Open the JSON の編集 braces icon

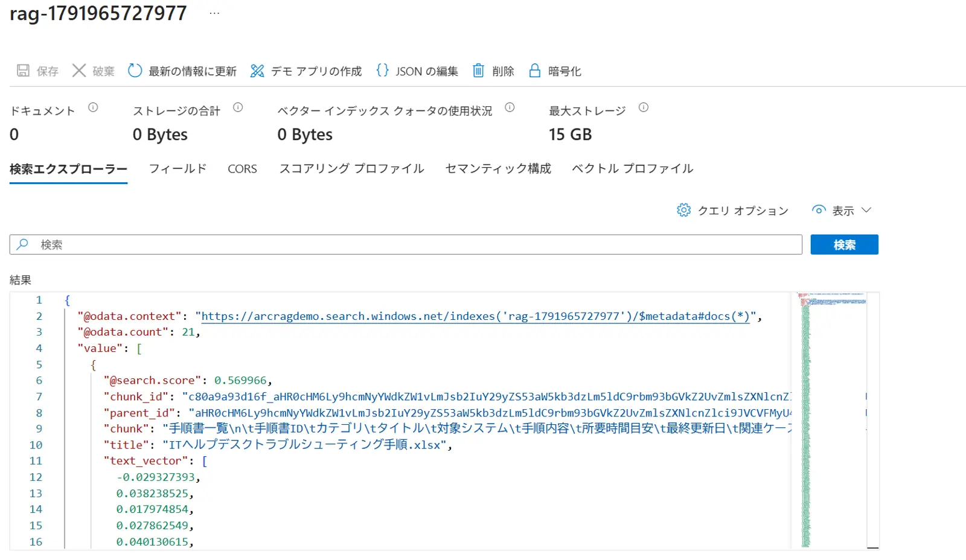tap(382, 70)
